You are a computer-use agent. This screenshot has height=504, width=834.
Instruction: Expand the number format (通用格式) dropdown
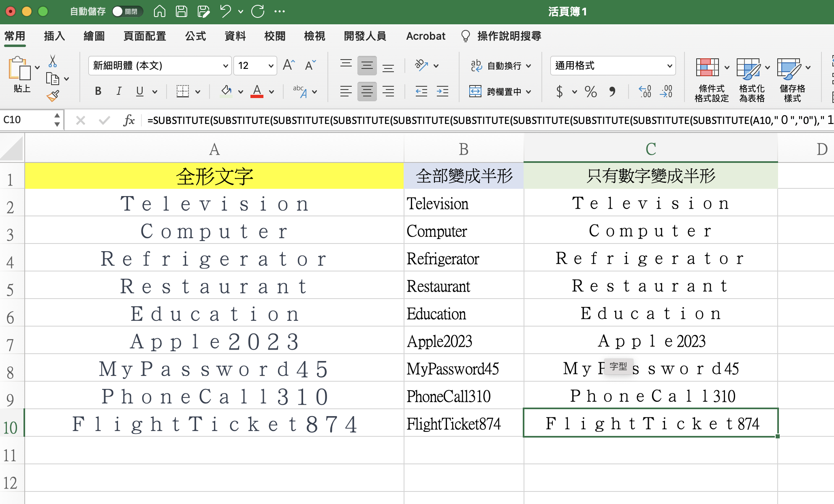(x=669, y=66)
